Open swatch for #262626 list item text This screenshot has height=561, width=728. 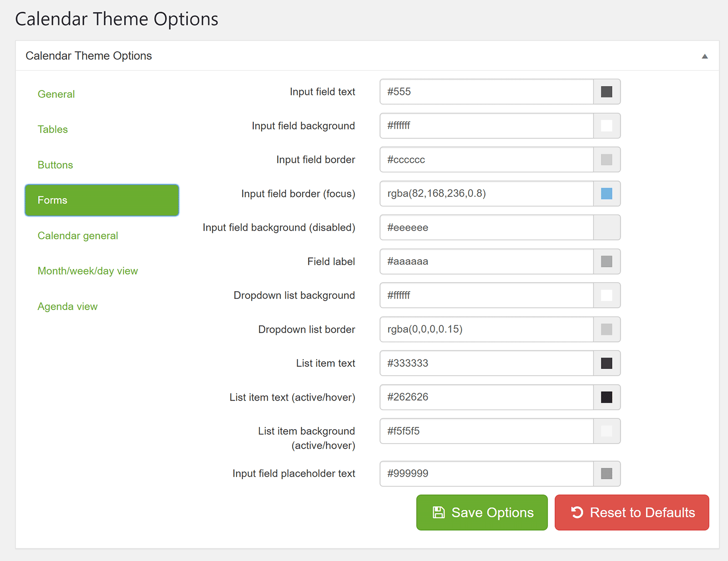tap(607, 397)
